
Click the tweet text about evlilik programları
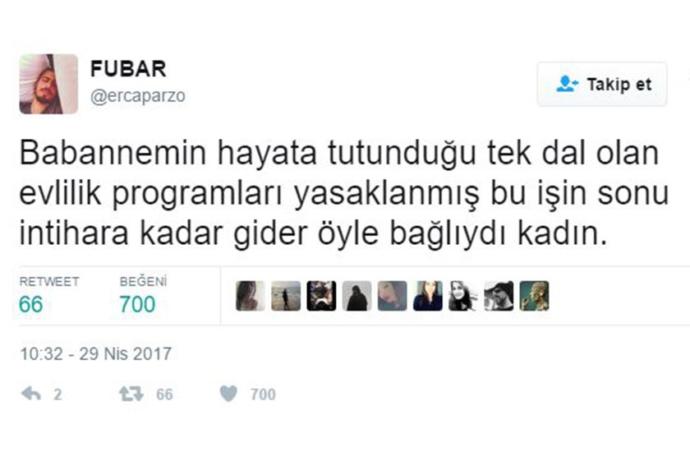[344, 194]
